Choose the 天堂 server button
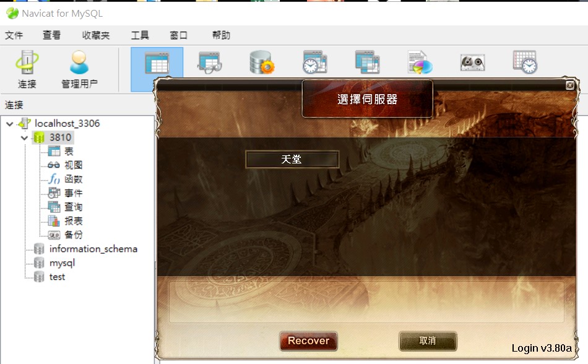This screenshot has width=588, height=364. [292, 159]
